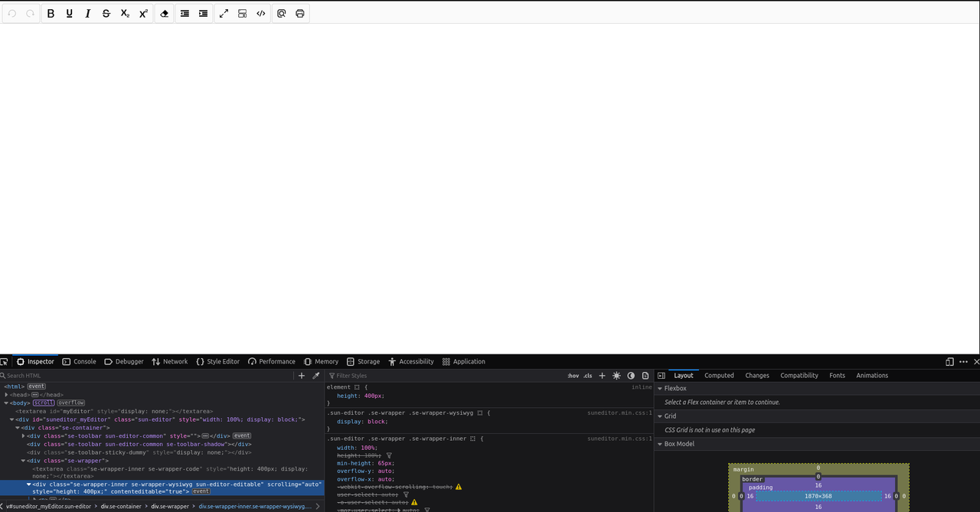Image resolution: width=980 pixels, height=512 pixels.
Task: Click the Remove Format eraser icon
Action: (164, 14)
